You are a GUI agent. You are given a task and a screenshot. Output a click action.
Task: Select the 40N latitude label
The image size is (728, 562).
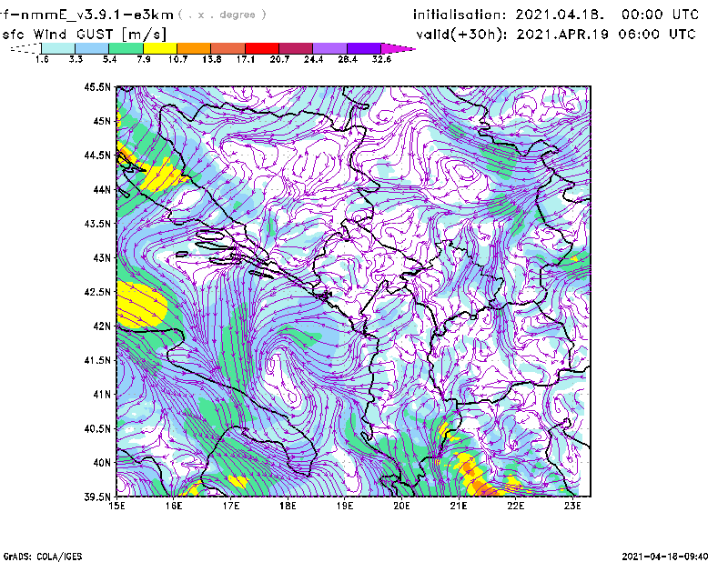(102, 463)
